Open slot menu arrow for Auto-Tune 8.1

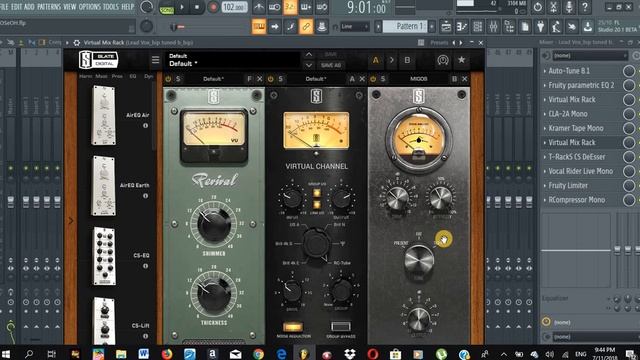[x=544, y=71]
